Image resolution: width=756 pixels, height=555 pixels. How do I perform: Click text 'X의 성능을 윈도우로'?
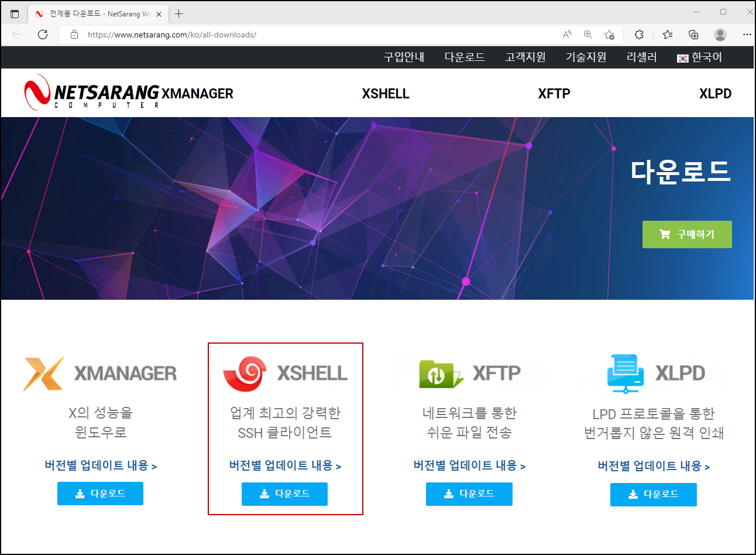101,423
